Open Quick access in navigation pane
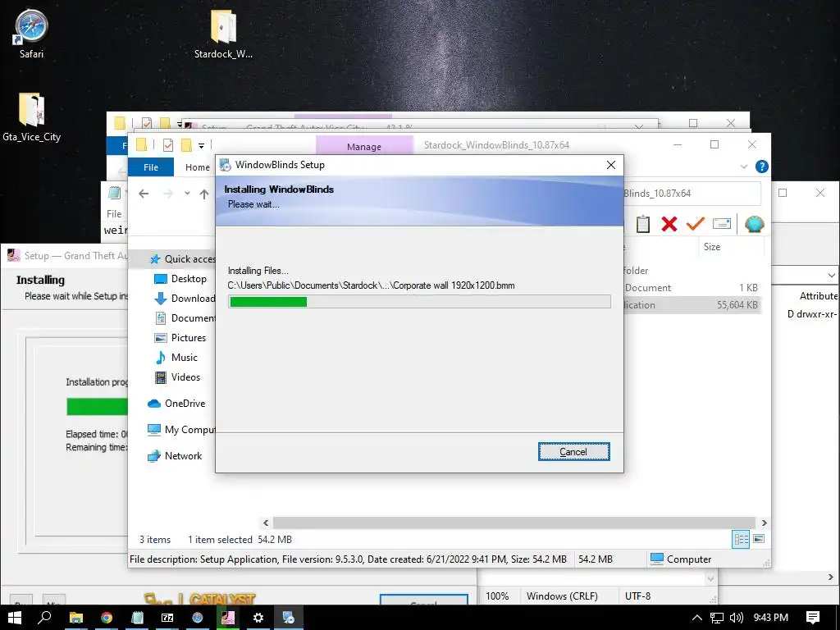The image size is (840, 630). pos(182,258)
